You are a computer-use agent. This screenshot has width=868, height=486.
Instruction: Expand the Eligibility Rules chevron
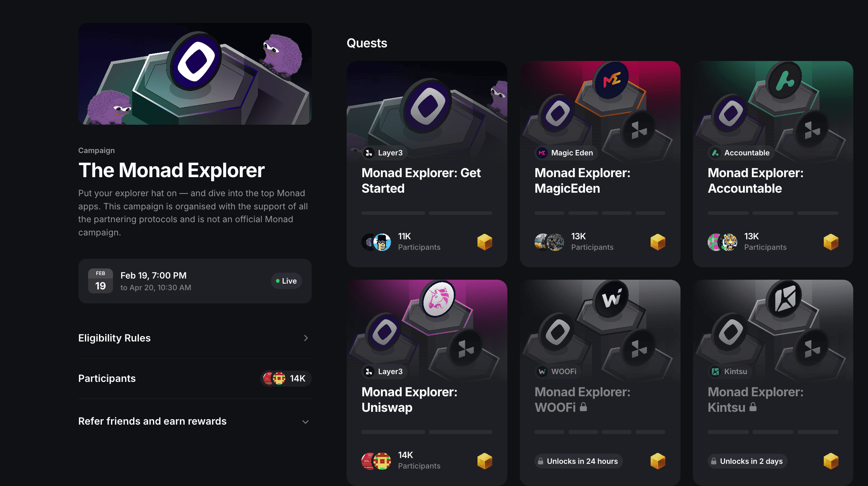point(306,338)
